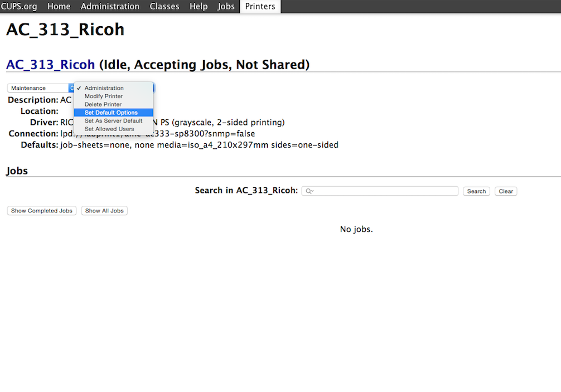Select Modify Printer from the menu

(113, 96)
